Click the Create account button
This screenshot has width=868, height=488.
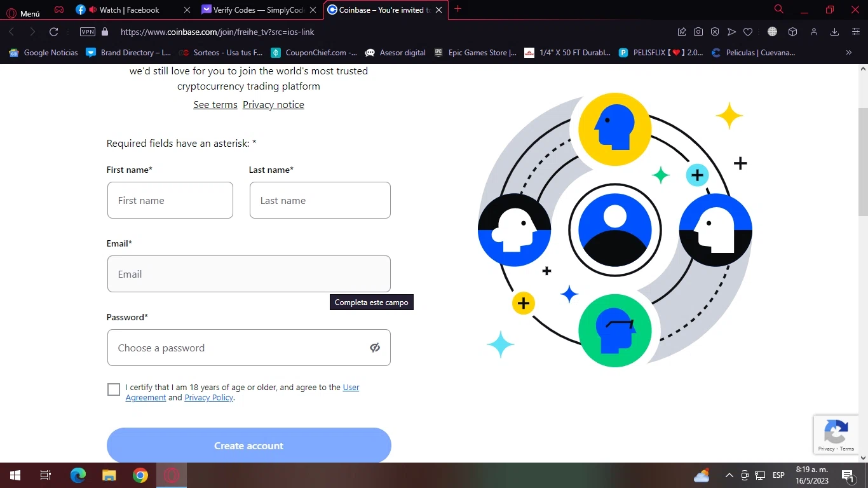click(x=249, y=445)
